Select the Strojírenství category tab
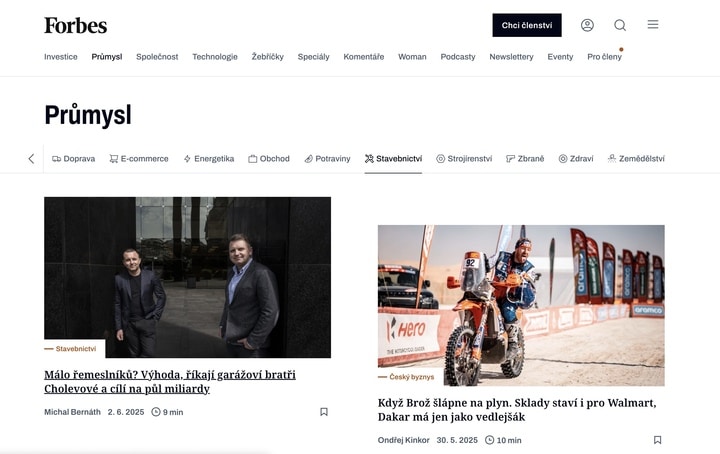 click(464, 159)
